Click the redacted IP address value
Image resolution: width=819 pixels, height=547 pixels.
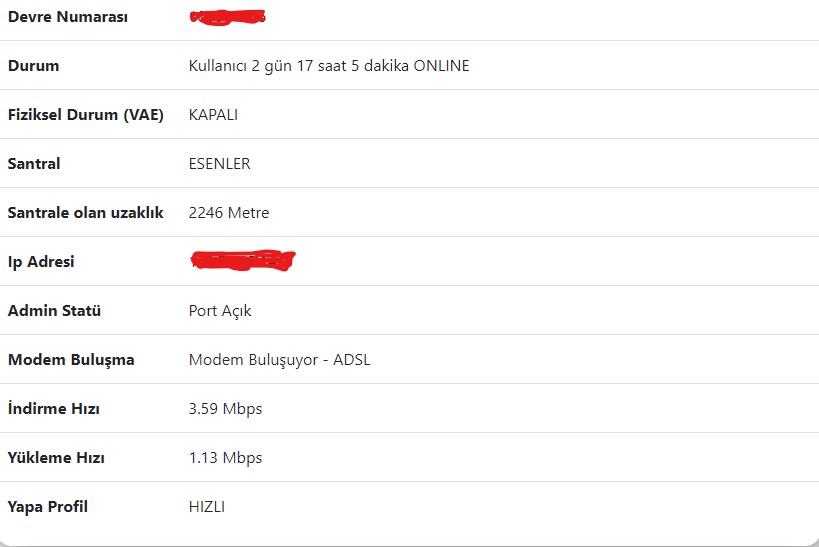243,261
